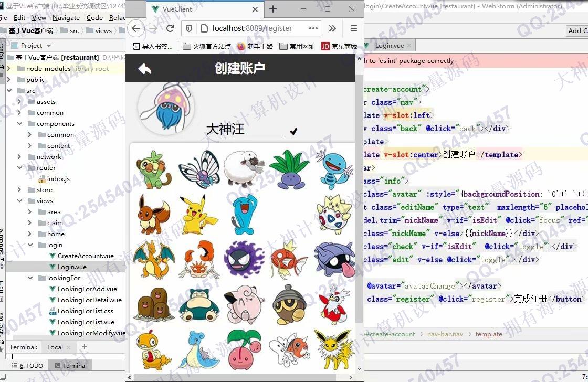Pick the Dugtrio avatar
The image size is (588, 382).
click(x=154, y=304)
